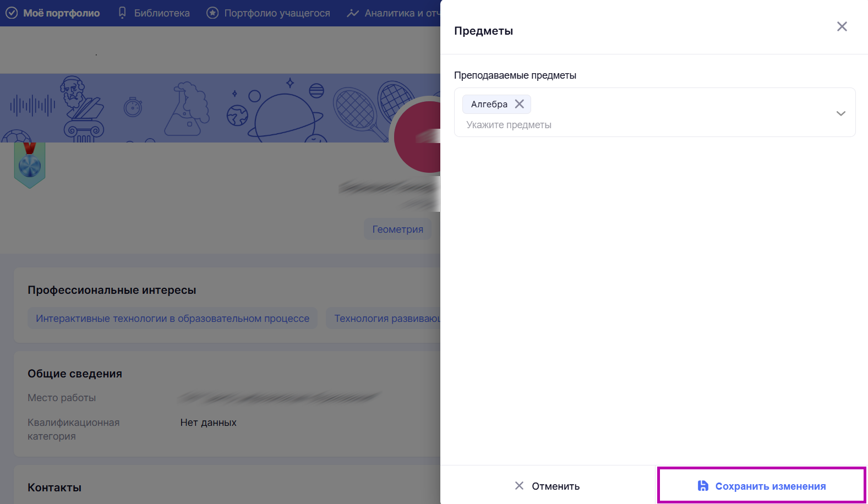Open the Моё портфолио tab
This screenshot has width=868, height=504.
click(53, 13)
